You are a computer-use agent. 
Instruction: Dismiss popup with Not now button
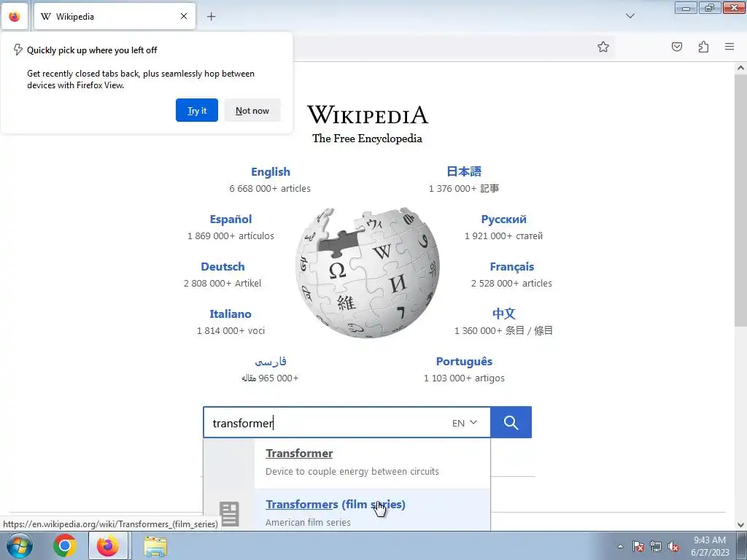pos(252,111)
